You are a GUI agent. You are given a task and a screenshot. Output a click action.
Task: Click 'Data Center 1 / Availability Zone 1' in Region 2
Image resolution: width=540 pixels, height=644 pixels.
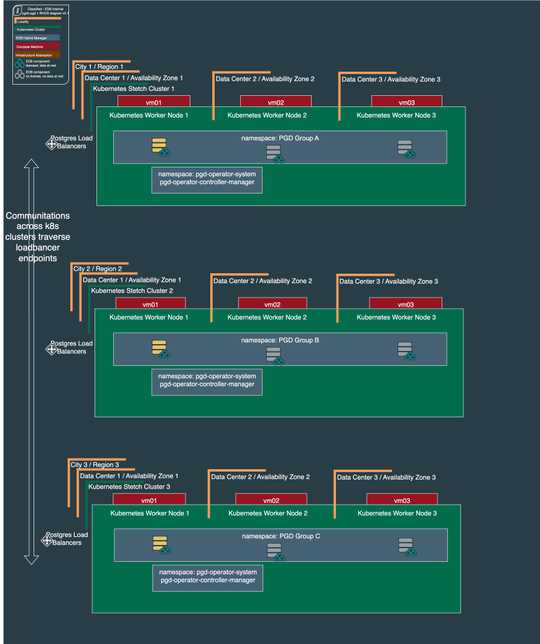[x=132, y=280]
